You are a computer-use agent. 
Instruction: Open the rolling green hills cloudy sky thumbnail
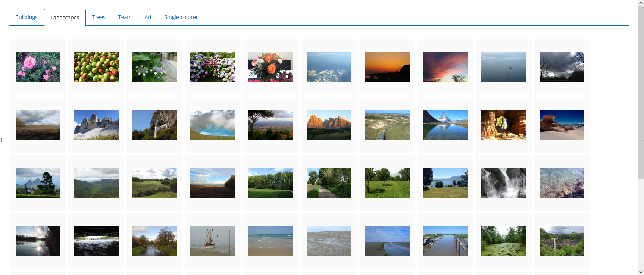[x=154, y=183]
